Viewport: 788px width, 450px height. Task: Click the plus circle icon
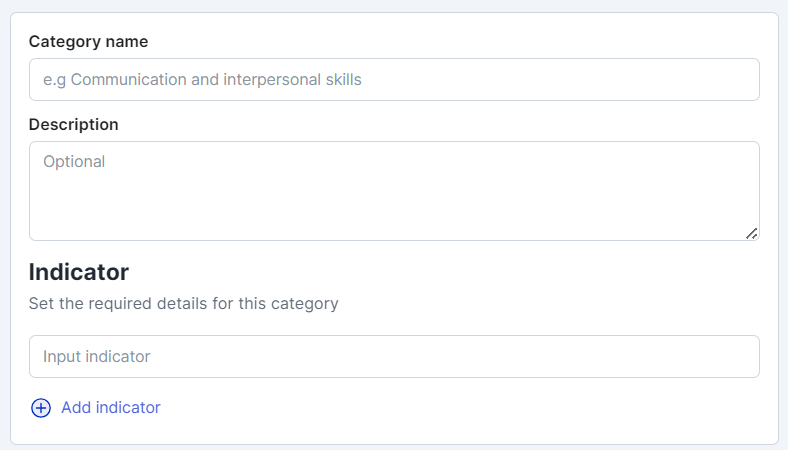click(x=41, y=408)
